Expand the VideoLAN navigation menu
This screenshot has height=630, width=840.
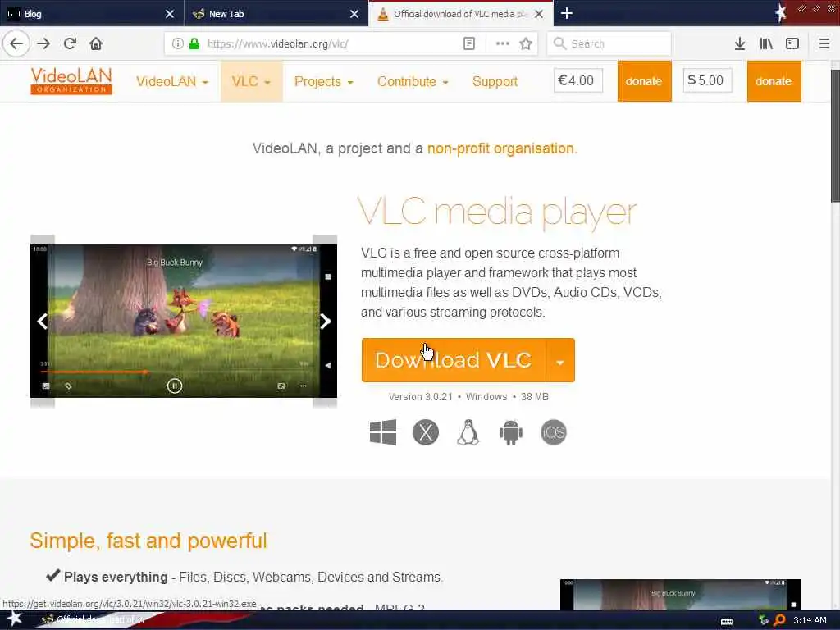click(x=172, y=81)
